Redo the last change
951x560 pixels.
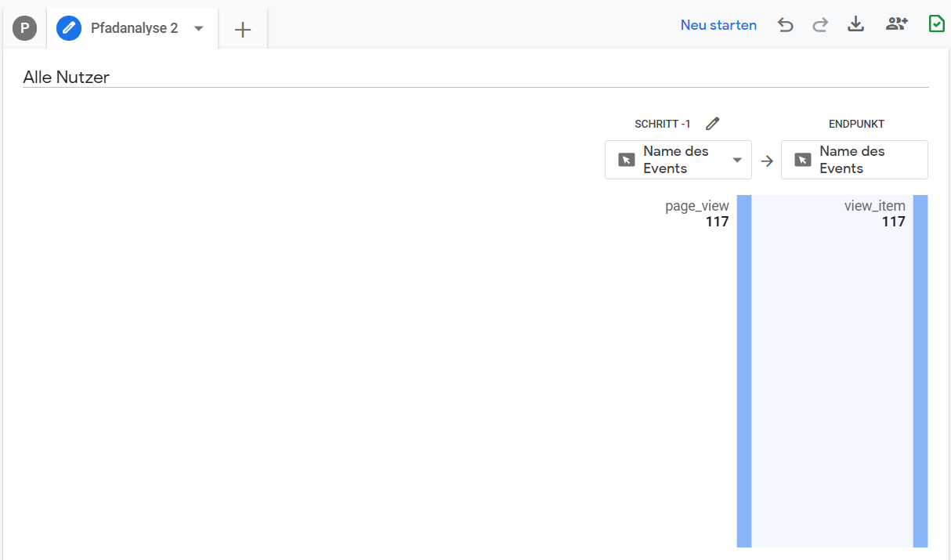click(x=819, y=24)
